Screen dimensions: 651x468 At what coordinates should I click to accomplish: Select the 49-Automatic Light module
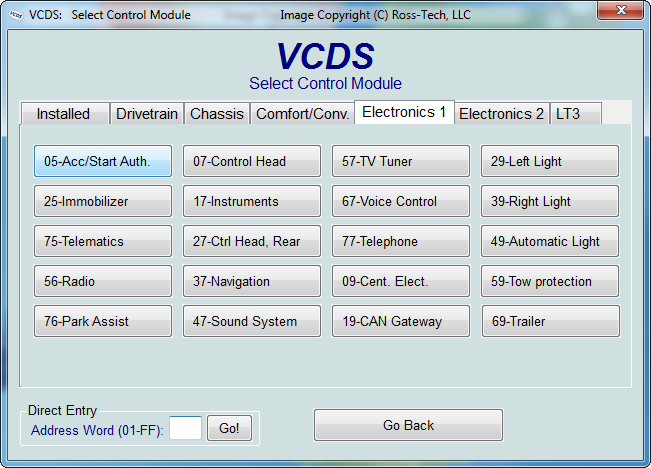coord(550,241)
